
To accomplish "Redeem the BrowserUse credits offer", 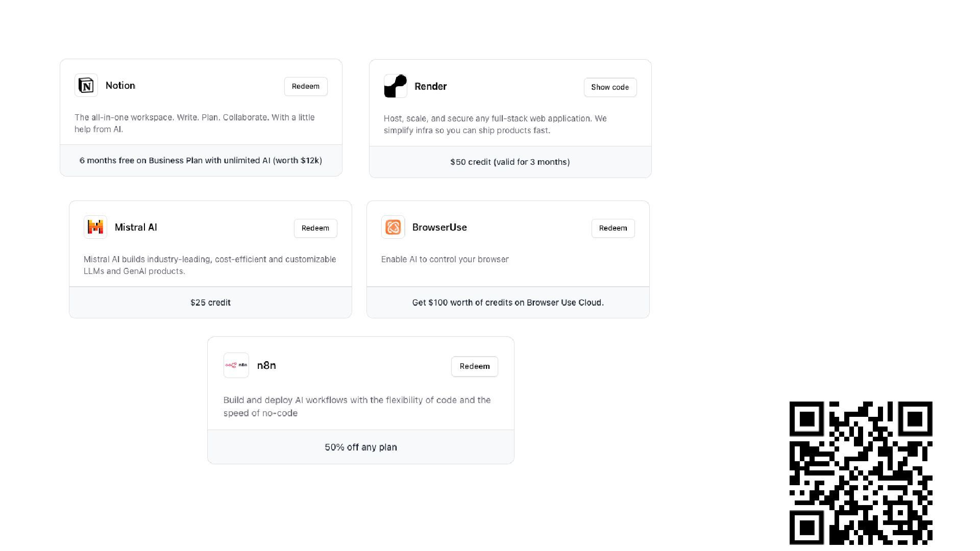I will 613,228.
